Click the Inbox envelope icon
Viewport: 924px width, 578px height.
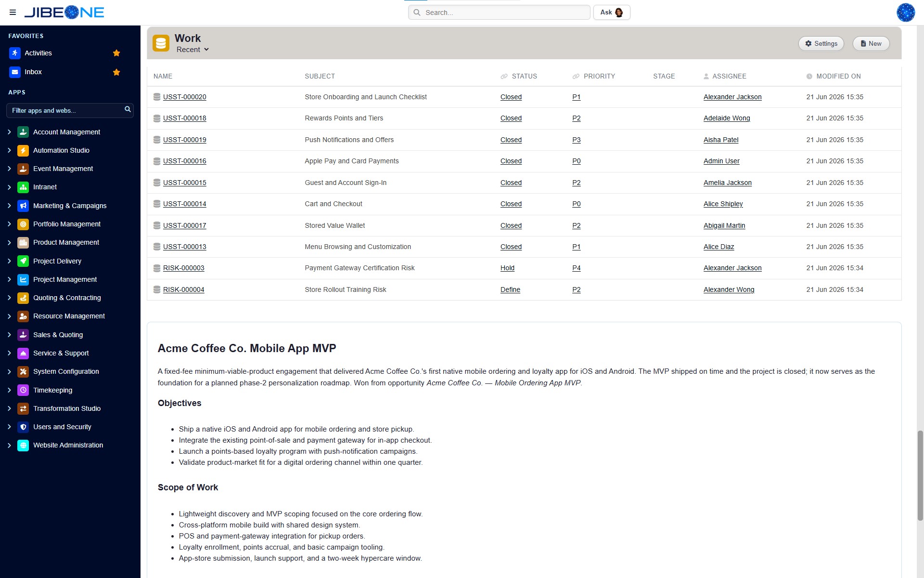click(15, 72)
